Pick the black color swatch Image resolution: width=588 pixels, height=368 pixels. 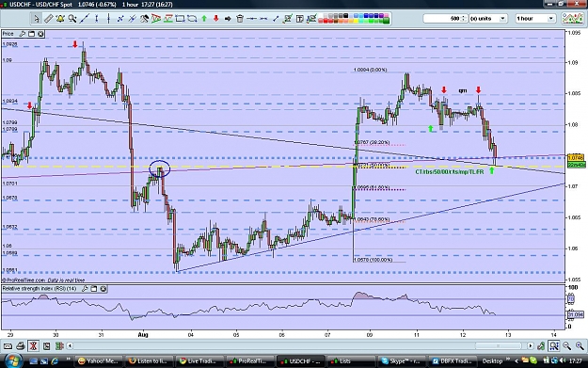[346, 16]
